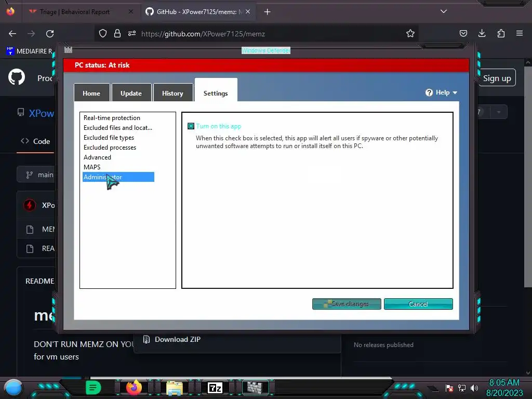Select the Administrator settings entry
Viewport: 532px width, 399px height.
click(118, 177)
